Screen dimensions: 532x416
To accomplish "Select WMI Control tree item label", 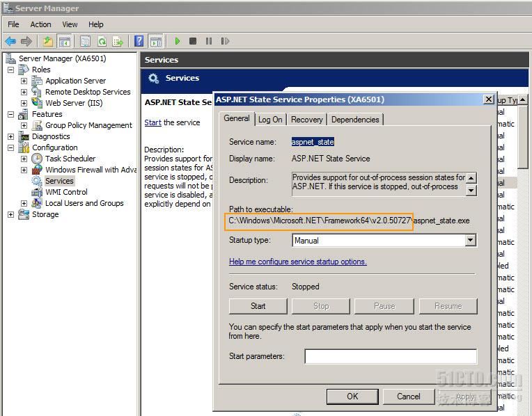I will (67, 192).
